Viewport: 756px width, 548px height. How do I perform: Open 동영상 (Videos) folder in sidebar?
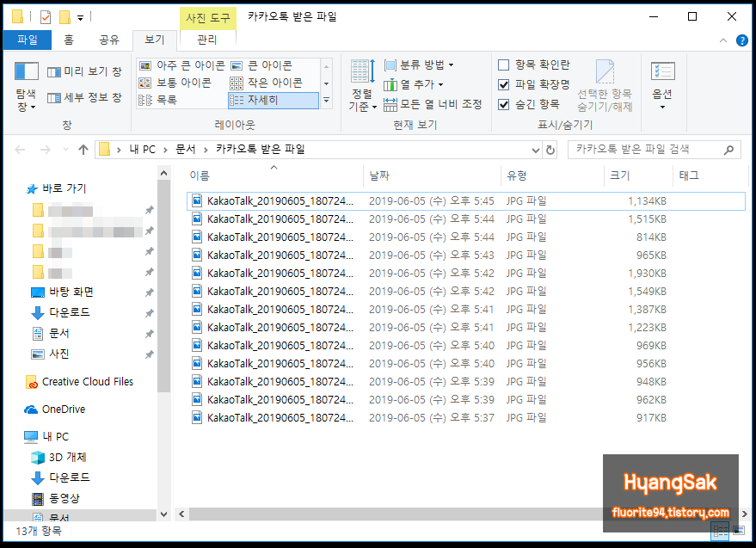point(55,498)
